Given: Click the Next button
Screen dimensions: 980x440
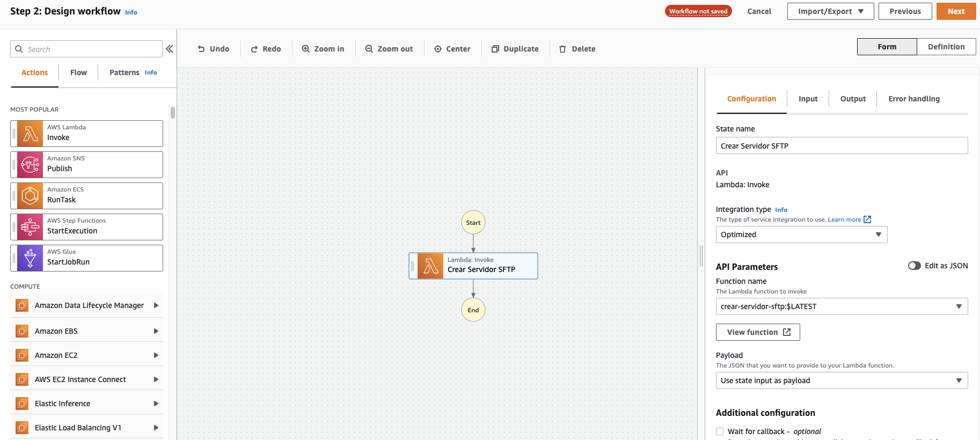Looking at the screenshot, I should [x=956, y=11].
